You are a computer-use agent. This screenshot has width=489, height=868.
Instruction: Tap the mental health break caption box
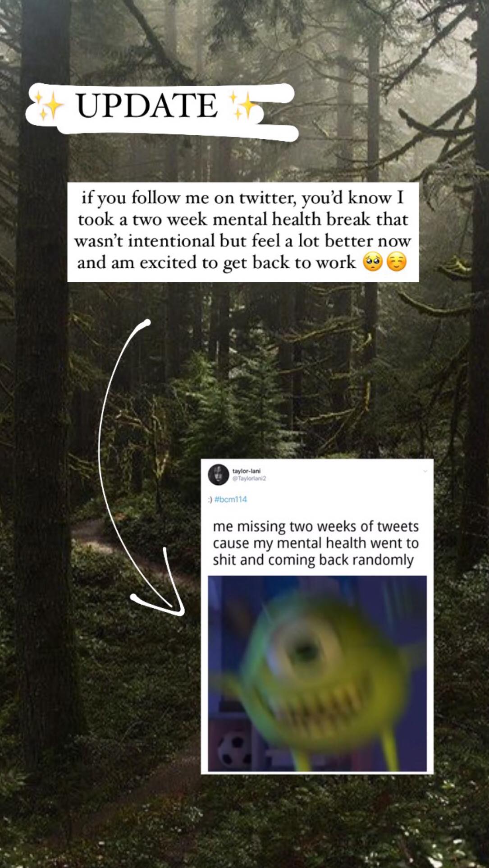pyautogui.click(x=243, y=232)
